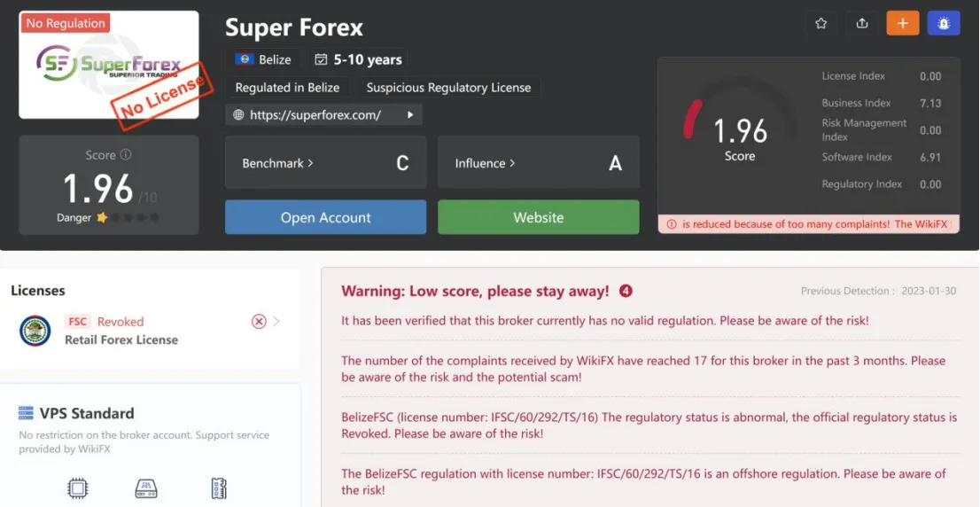The width and height of the screenshot is (980, 507).
Task: Click the VPS Standard heading
Action: [87, 413]
